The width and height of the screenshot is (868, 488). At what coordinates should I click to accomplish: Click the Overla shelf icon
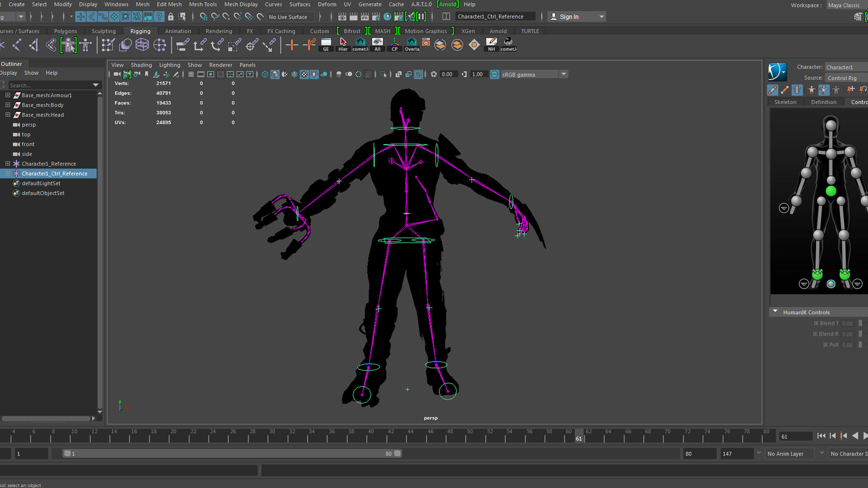pos(412,44)
